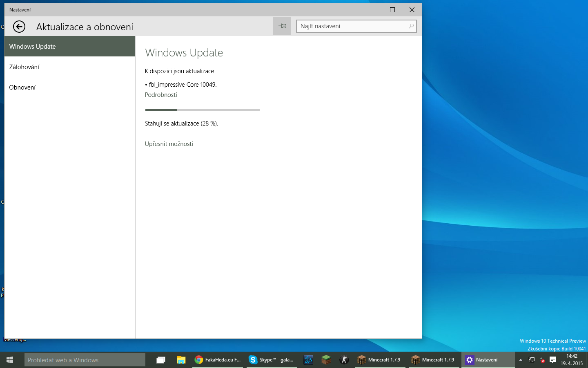
Task: Open muted volume tray icon
Action: 542,360
